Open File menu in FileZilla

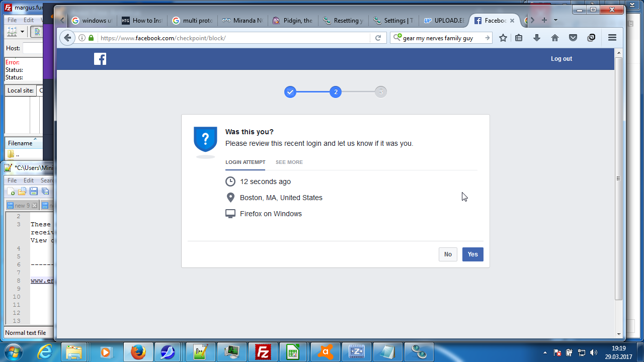point(12,20)
